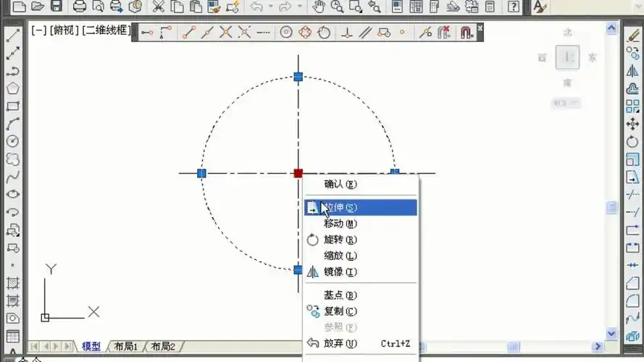The width and height of the screenshot is (644, 362).
Task: Choose 拉伸(S) from the context menu
Action: (x=361, y=207)
